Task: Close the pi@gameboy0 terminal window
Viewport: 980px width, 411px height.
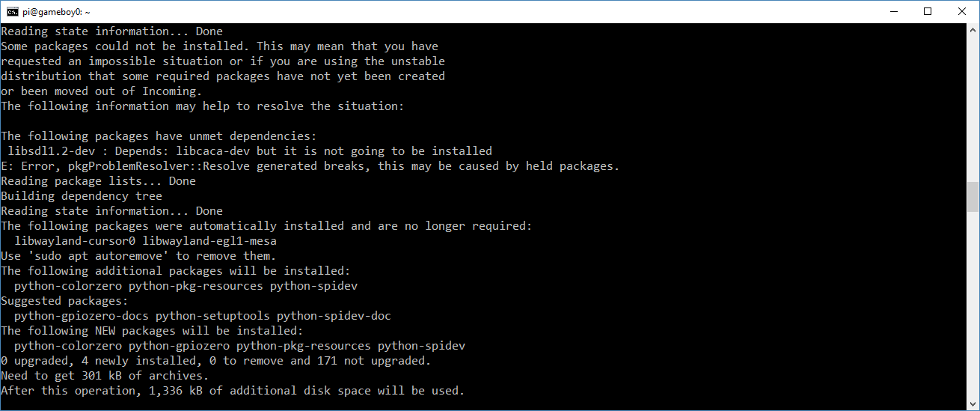Action: (x=962, y=11)
